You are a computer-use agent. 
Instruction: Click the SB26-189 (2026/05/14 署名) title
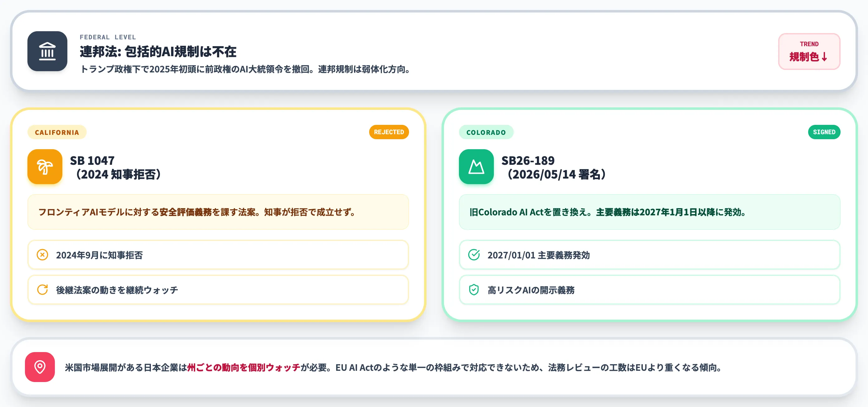554,167
